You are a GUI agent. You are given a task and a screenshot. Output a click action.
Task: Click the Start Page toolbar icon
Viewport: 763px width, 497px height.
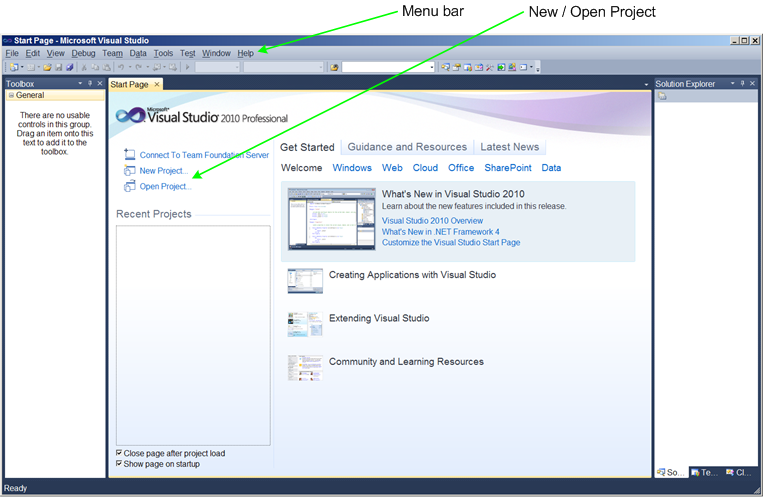pos(501,67)
